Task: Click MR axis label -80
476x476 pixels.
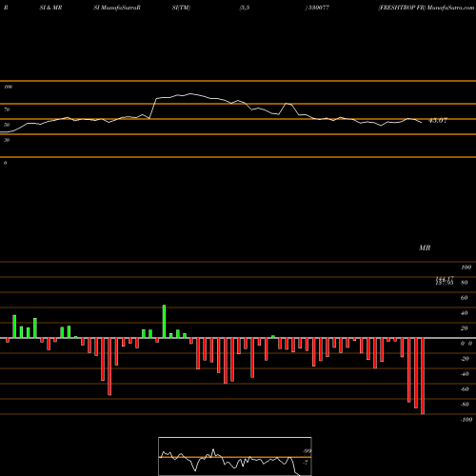Action: pyautogui.click(x=465, y=405)
